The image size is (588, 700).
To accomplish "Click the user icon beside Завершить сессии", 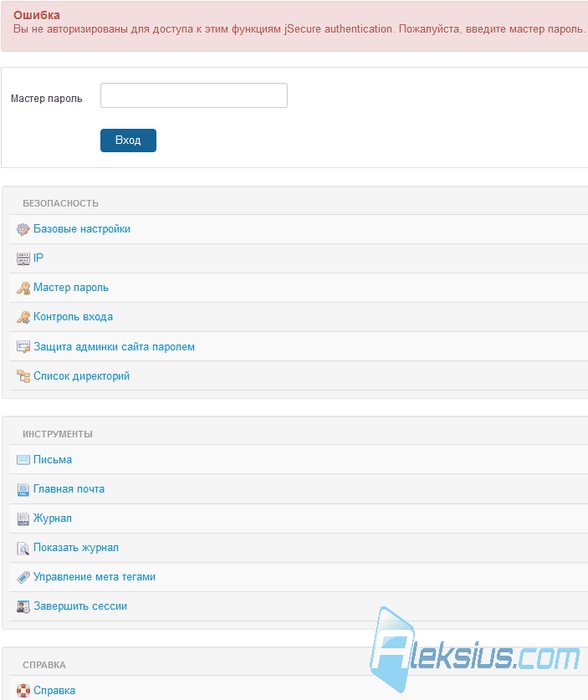I will pyautogui.click(x=23, y=606).
